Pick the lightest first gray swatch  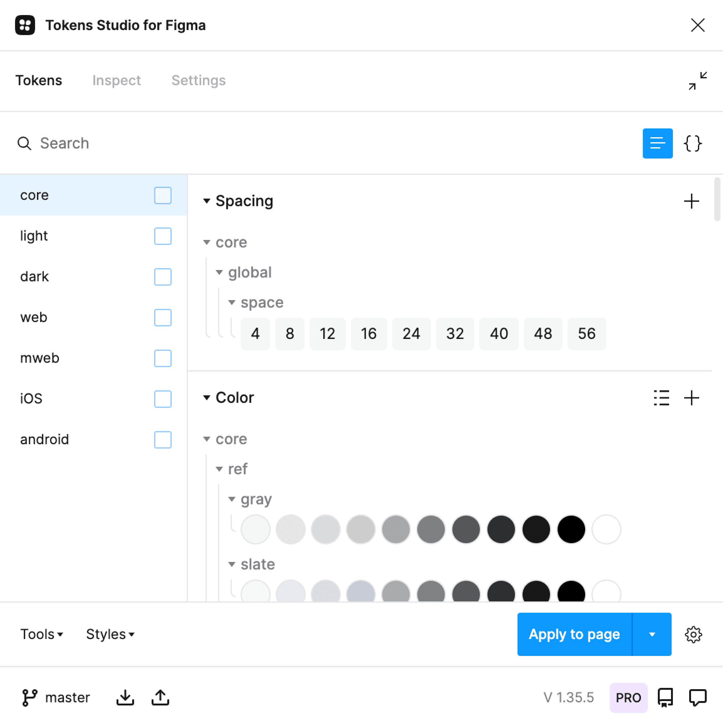[255, 530]
